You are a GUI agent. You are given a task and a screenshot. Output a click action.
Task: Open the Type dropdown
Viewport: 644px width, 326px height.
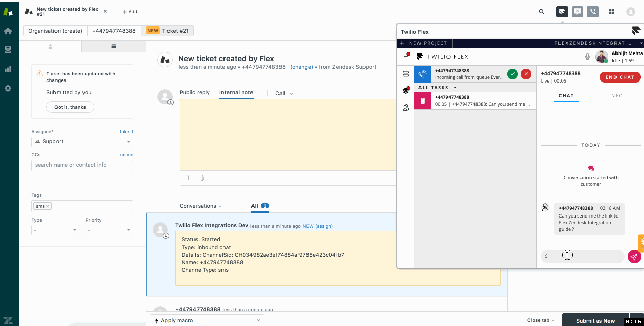(55, 230)
